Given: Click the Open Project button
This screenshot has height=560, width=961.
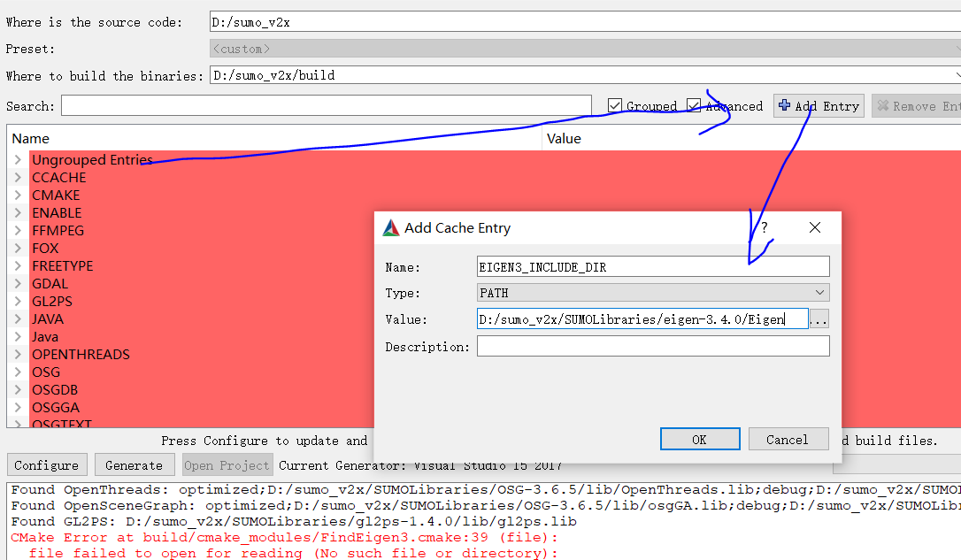Looking at the screenshot, I should click(227, 465).
